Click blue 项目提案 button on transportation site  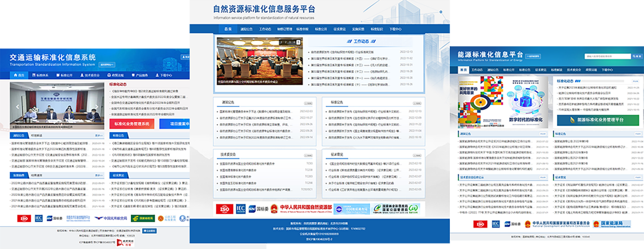[174, 124]
